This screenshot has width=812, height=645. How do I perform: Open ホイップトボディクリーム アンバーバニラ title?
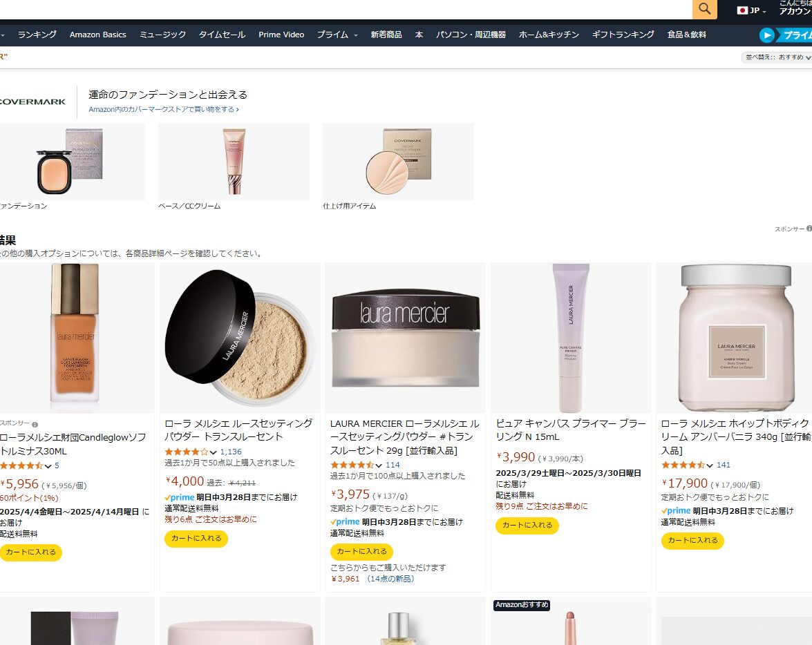coord(736,437)
